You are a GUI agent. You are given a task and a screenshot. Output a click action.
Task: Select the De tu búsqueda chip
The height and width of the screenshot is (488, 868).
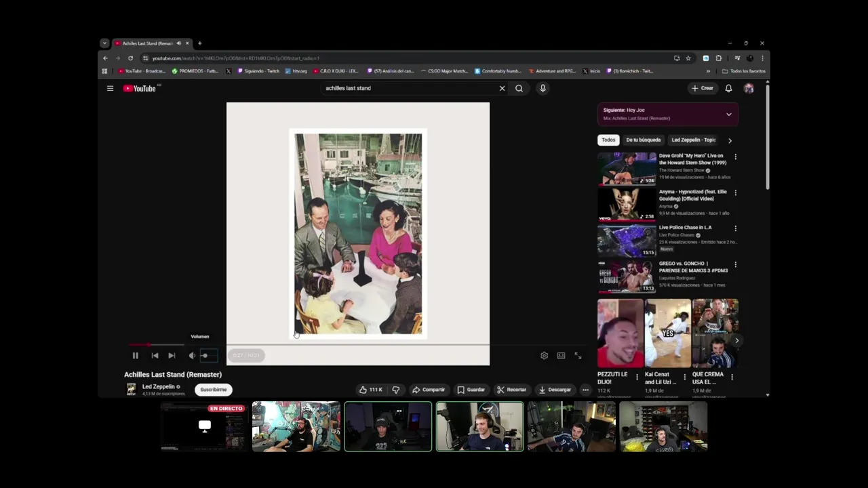pos(644,140)
